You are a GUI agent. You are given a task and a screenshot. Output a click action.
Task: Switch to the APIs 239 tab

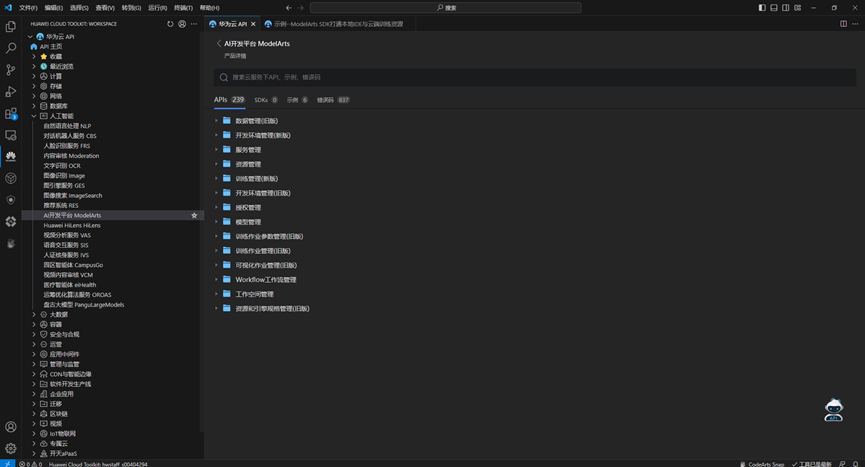[229, 100]
